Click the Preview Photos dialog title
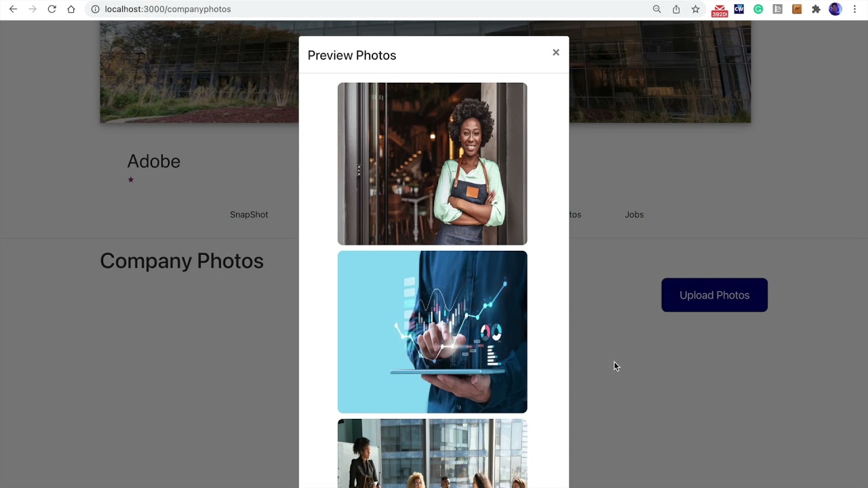 [x=351, y=55]
